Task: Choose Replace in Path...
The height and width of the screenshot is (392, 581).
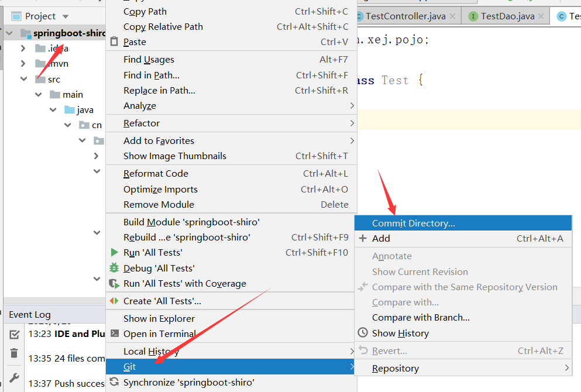Action: (231, 91)
